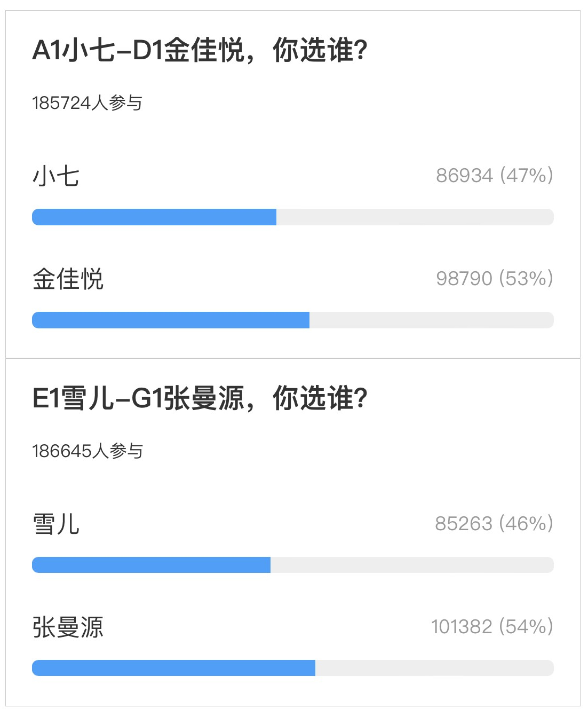Select the 雪儿 poll option label
This screenshot has width=588, height=716.
pyautogui.click(x=56, y=524)
